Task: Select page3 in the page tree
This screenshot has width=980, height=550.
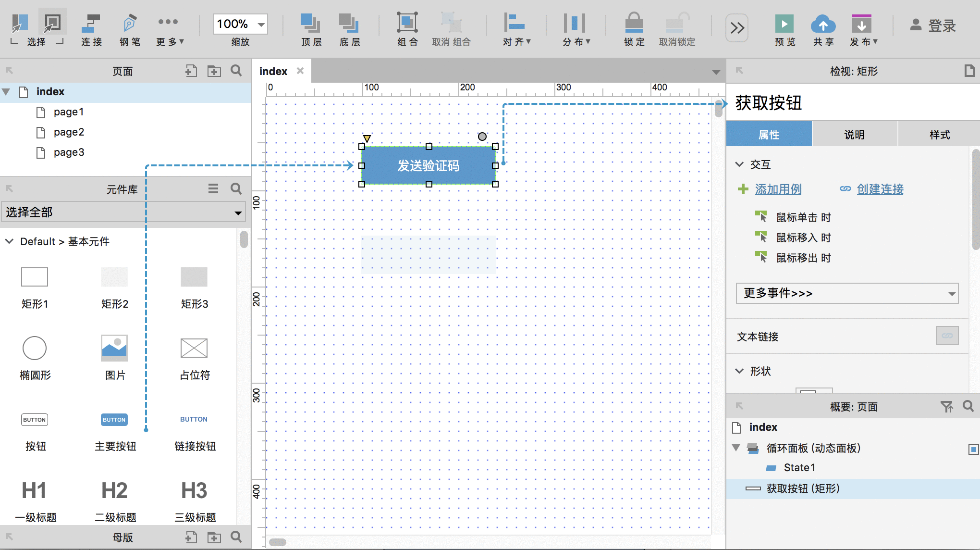Action: click(69, 152)
